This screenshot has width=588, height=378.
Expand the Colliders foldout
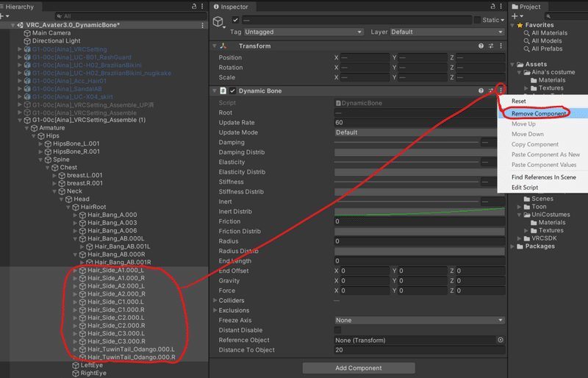(x=215, y=300)
